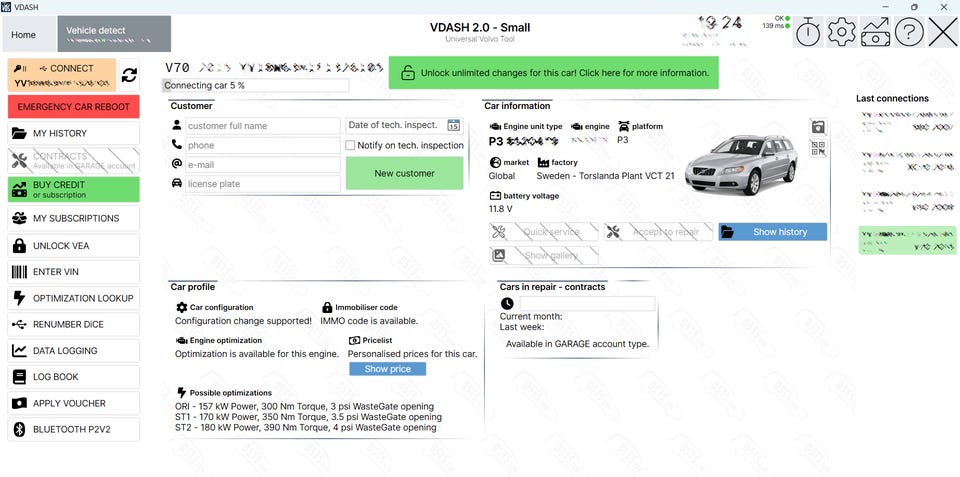Click the Show history button
960x477 pixels.
(773, 231)
